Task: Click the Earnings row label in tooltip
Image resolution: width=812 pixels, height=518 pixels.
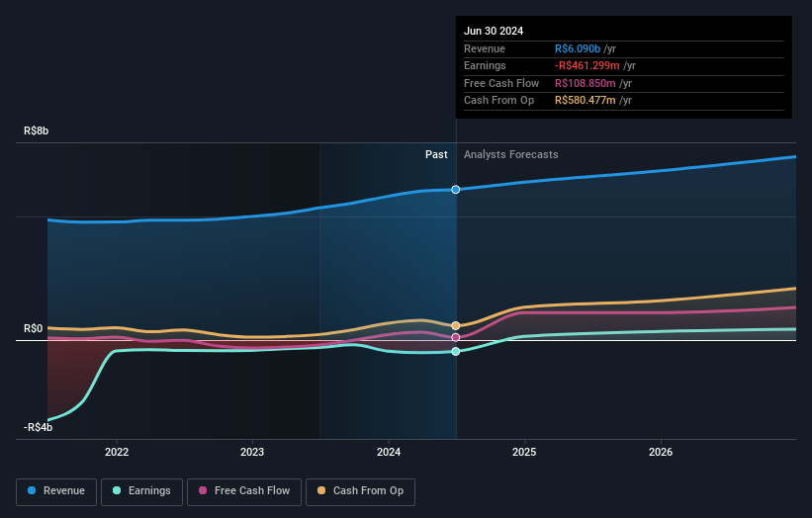Action: point(485,65)
